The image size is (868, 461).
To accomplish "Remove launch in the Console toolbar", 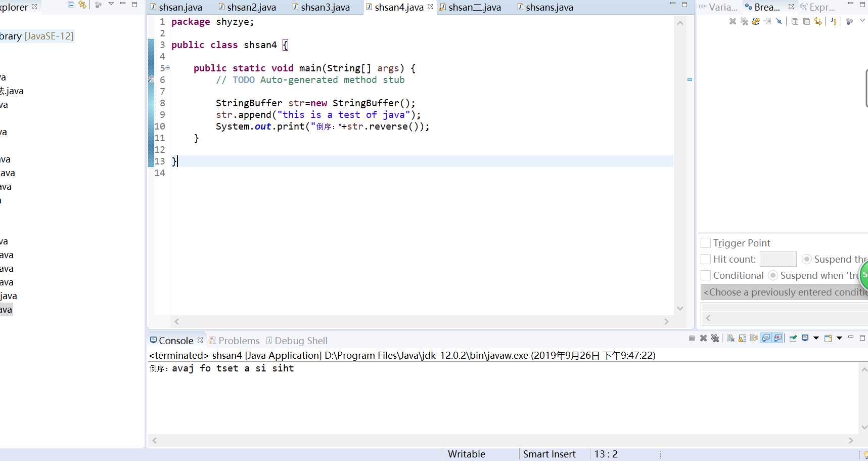I will pyautogui.click(x=703, y=338).
